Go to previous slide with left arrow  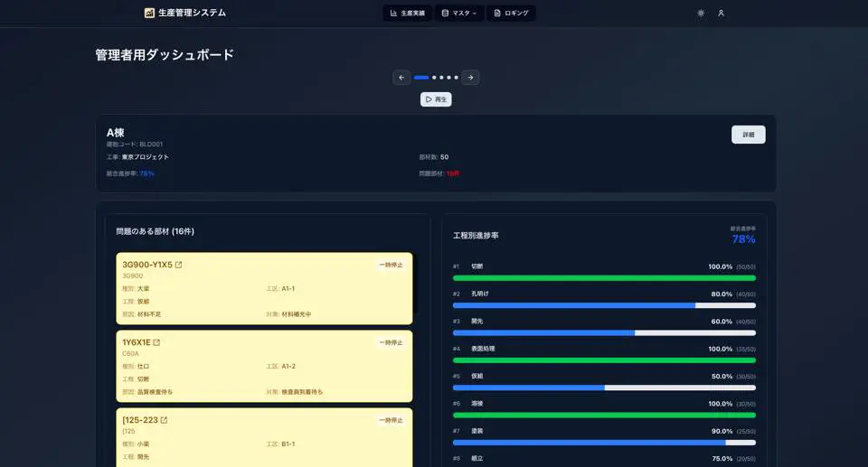[401, 78]
